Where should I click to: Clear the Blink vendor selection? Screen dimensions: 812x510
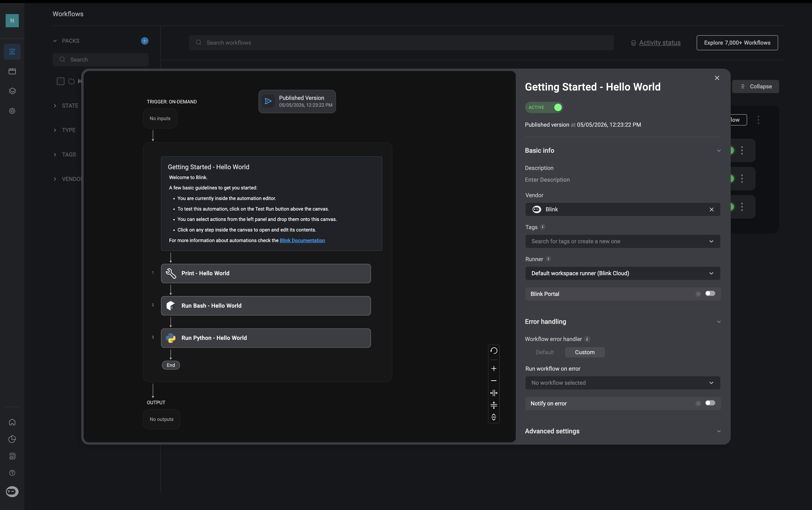(x=711, y=209)
